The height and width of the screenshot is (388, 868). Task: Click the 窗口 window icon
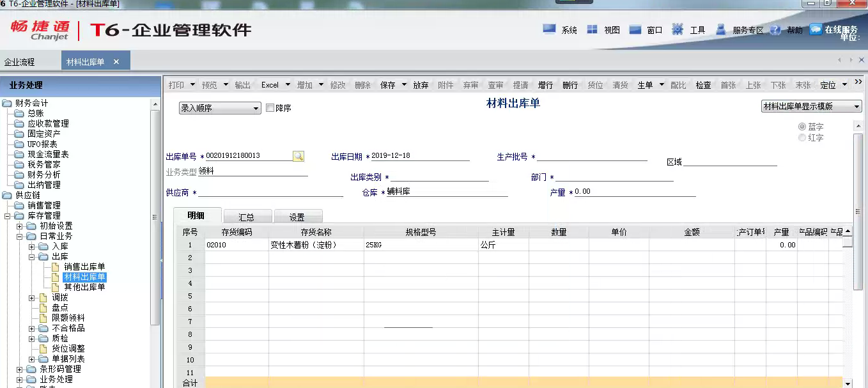(635, 29)
